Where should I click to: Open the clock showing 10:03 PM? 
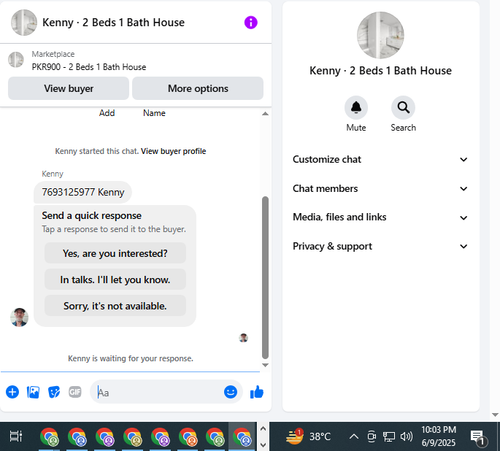[x=438, y=436]
